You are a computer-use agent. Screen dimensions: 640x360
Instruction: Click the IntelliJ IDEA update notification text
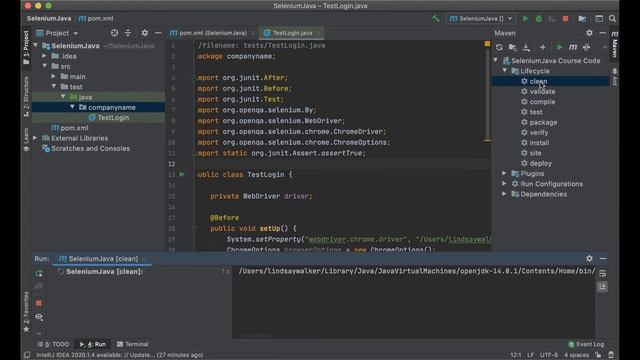click(120, 355)
